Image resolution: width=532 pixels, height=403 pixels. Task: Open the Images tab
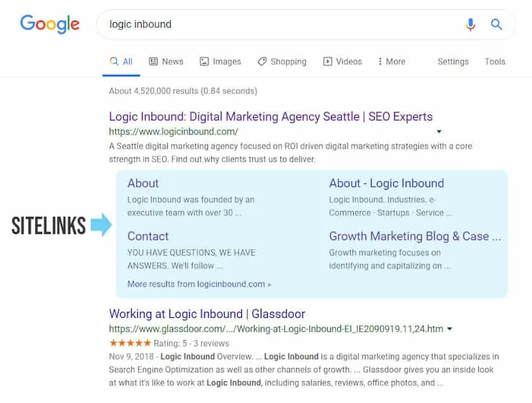pos(220,62)
